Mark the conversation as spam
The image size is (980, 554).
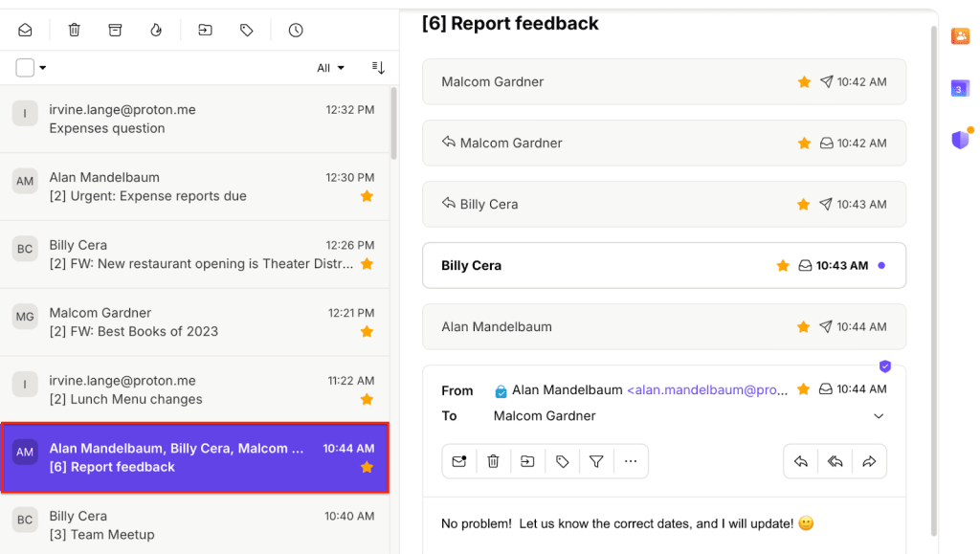155,30
